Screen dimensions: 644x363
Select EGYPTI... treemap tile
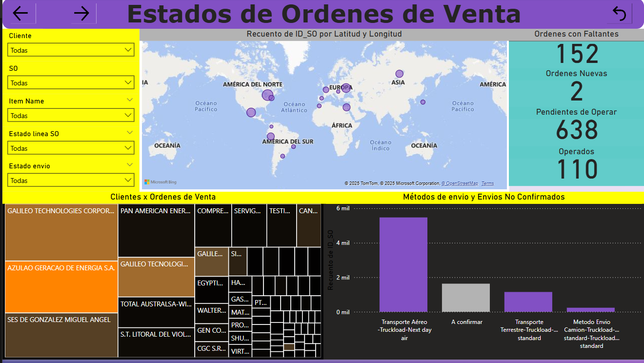tap(212, 290)
